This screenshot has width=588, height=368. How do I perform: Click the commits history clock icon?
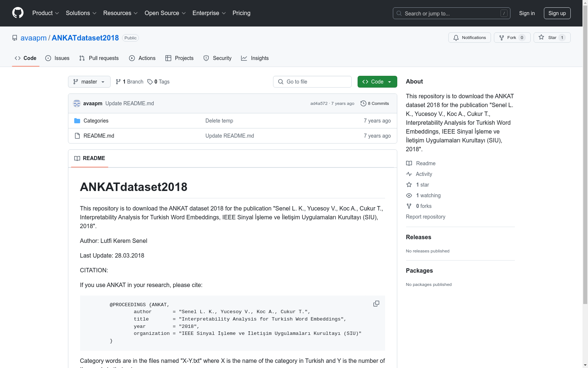[363, 103]
